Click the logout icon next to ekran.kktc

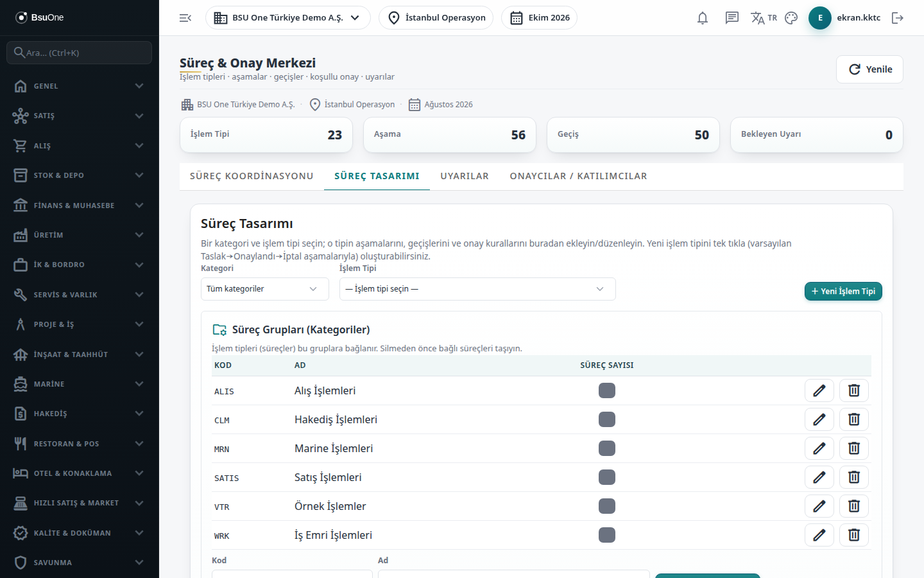[898, 18]
